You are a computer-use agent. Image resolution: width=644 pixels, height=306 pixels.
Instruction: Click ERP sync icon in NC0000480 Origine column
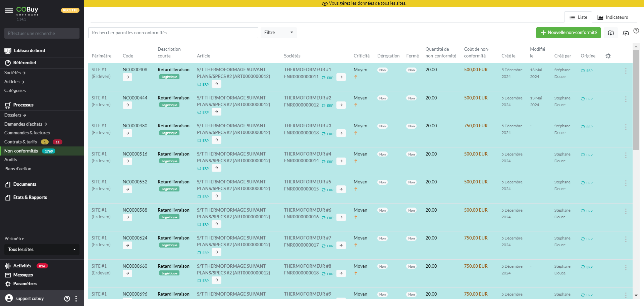pyautogui.click(x=583, y=127)
